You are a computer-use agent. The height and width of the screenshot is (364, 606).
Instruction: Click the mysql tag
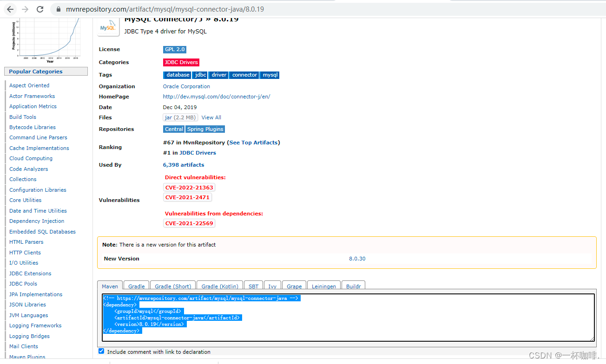click(270, 75)
